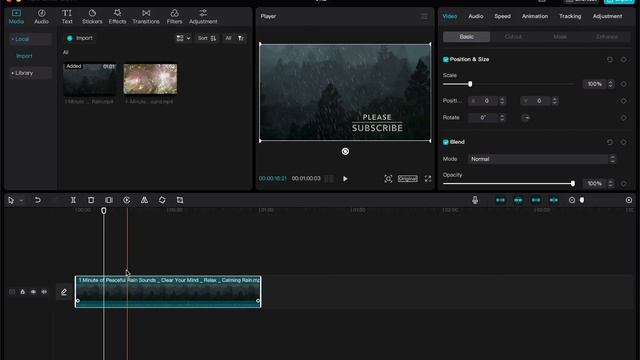The height and width of the screenshot is (360, 640).
Task: Reset Position & Size settings
Action: click(610, 60)
